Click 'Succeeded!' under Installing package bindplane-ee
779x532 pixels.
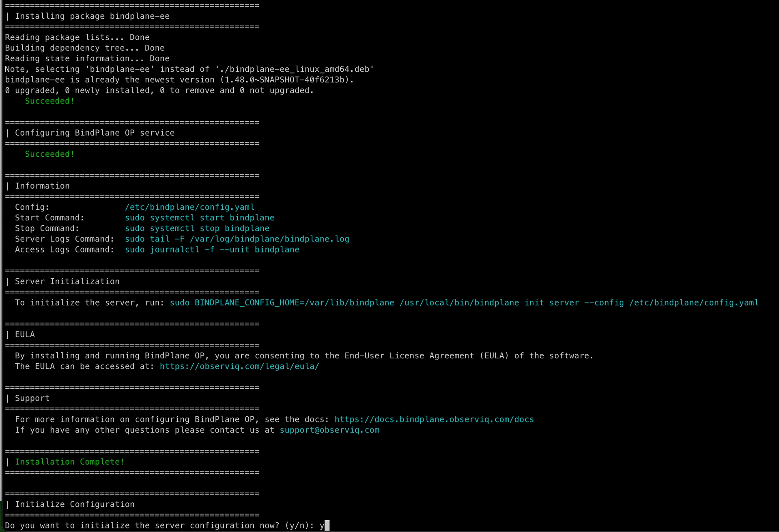coord(50,101)
